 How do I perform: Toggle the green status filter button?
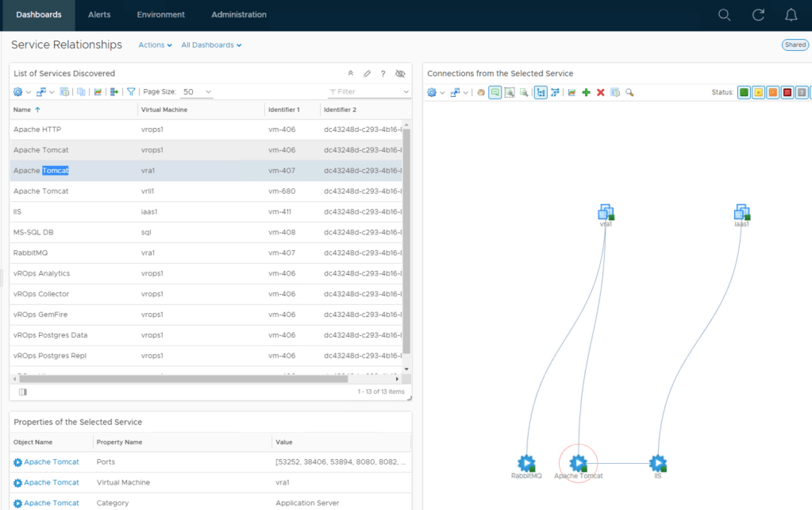coord(744,93)
